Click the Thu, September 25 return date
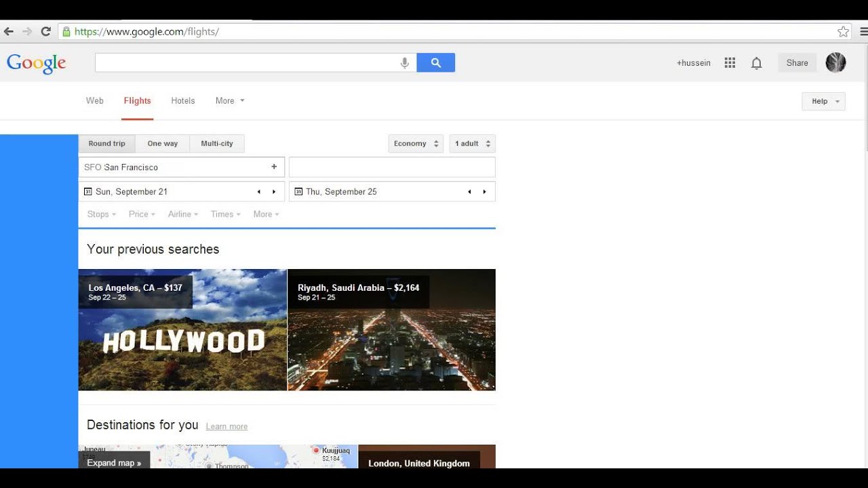The width and height of the screenshot is (868, 488). pyautogui.click(x=341, y=192)
